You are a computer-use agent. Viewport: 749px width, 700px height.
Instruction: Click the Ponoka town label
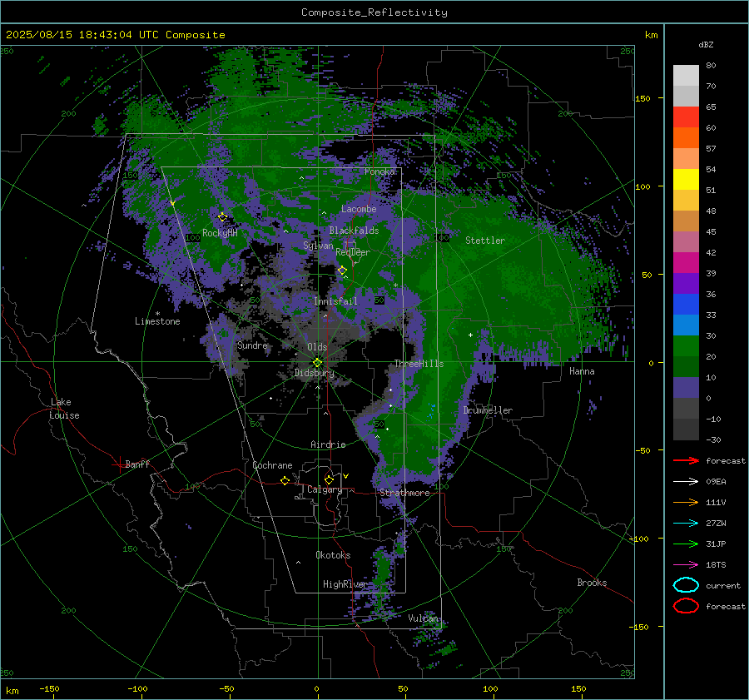click(x=379, y=171)
